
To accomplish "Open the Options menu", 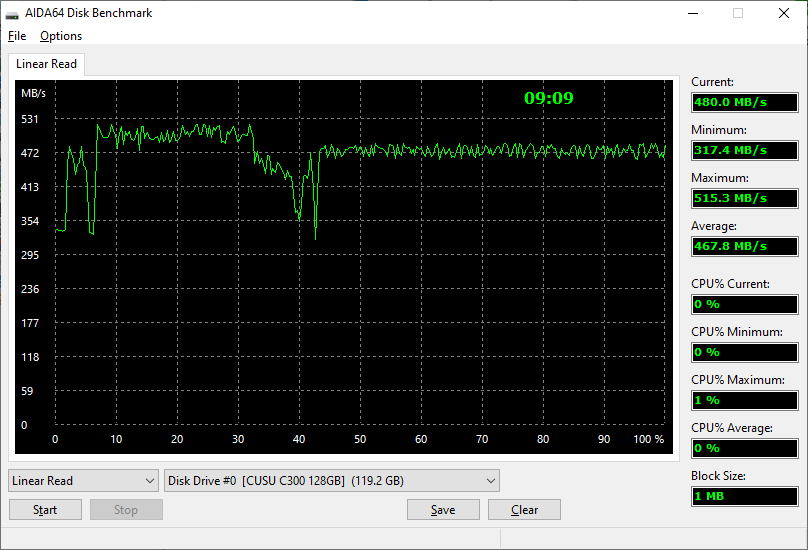I will [61, 36].
